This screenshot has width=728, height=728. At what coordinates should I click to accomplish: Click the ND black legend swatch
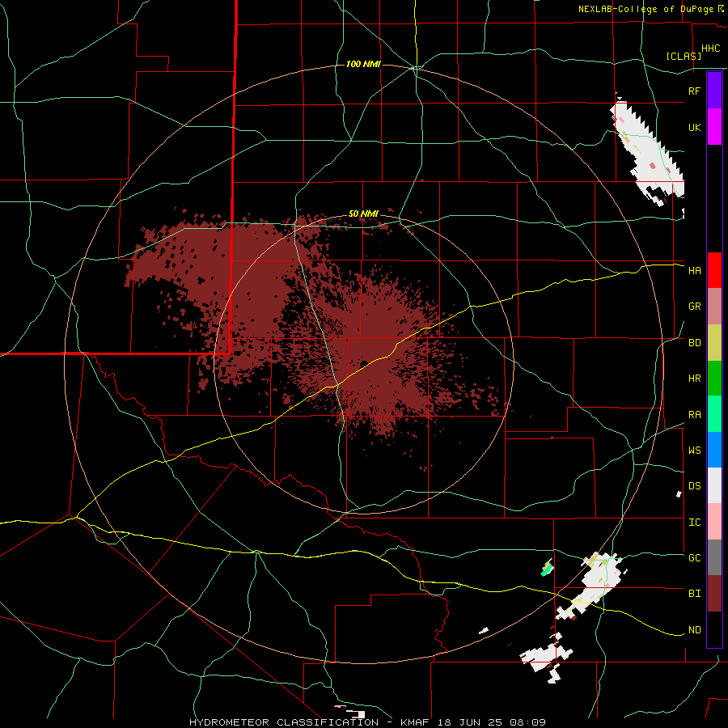coord(714,629)
